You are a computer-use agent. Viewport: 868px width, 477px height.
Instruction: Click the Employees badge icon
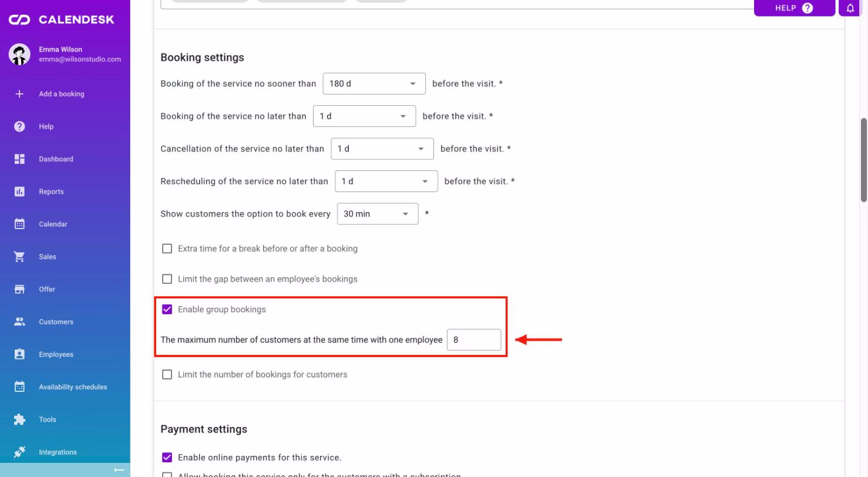[19, 354]
